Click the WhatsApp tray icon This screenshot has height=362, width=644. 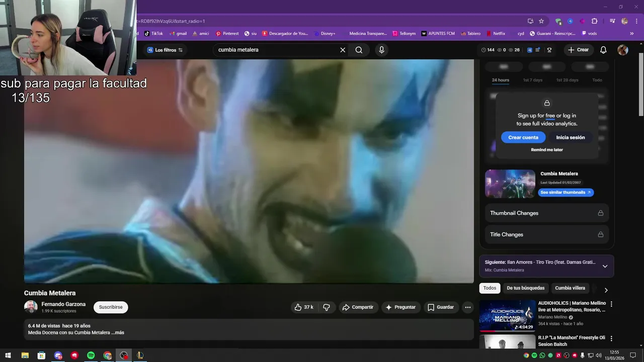(542, 355)
